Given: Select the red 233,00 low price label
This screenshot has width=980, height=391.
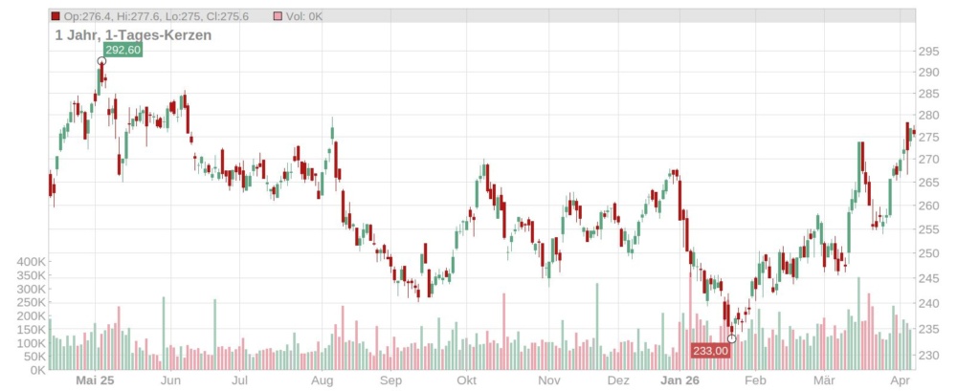Looking at the screenshot, I should pyautogui.click(x=711, y=351).
